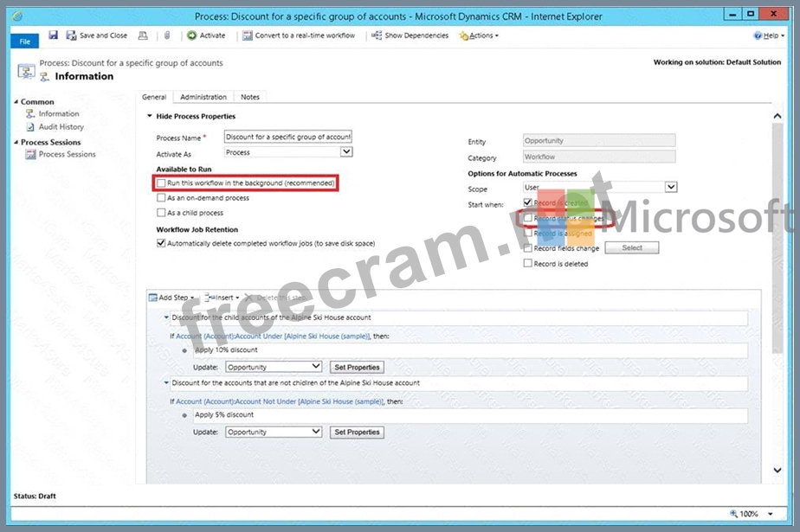The image size is (800, 532).
Task: Check Record status changes
Action: [x=528, y=218]
